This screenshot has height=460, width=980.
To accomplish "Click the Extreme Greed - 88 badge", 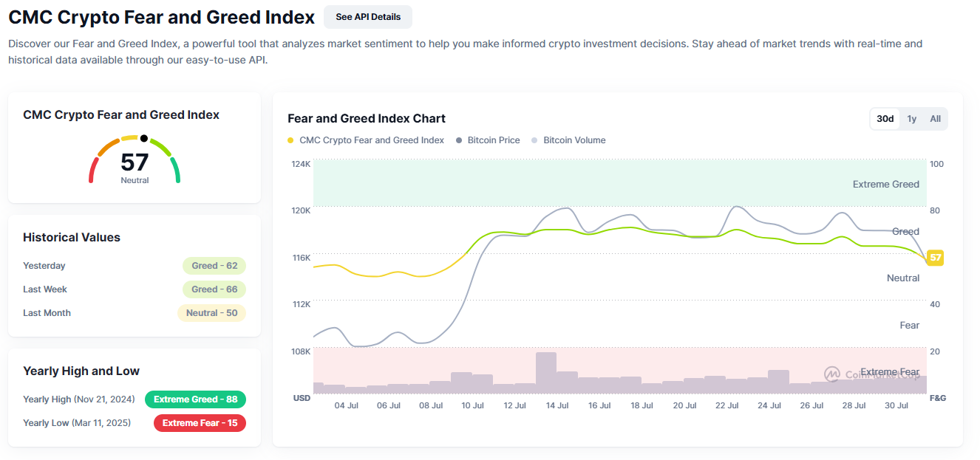I will 195,399.
